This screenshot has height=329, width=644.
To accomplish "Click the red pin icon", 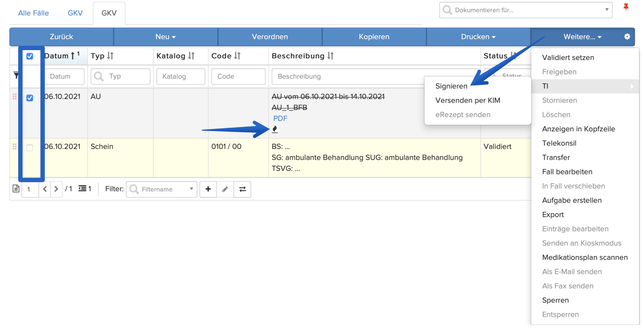I will click(x=626, y=7).
